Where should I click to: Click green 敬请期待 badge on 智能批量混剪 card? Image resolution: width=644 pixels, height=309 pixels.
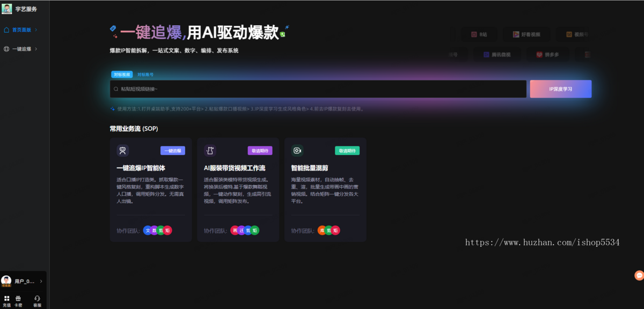point(347,151)
